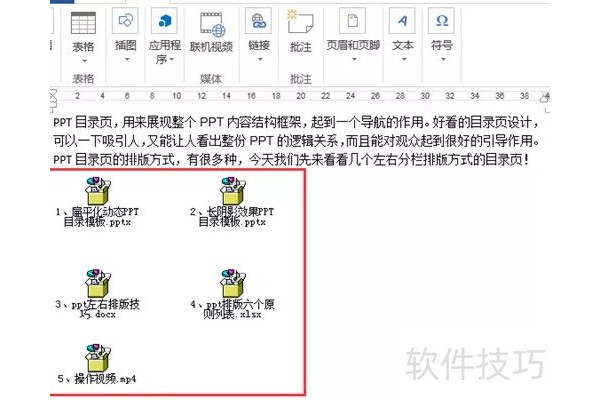This screenshot has height=400, width=600.
Task: Click the Apps (应用程序) icon
Action: click(x=165, y=20)
